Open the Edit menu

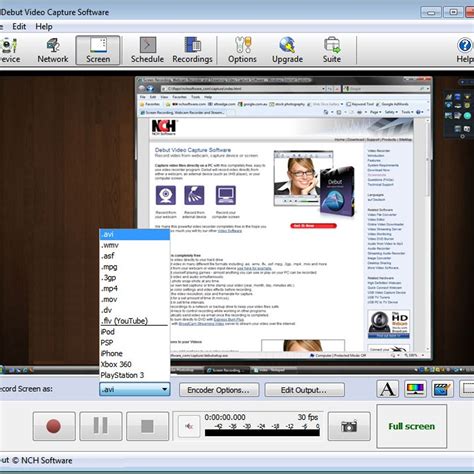(19, 26)
